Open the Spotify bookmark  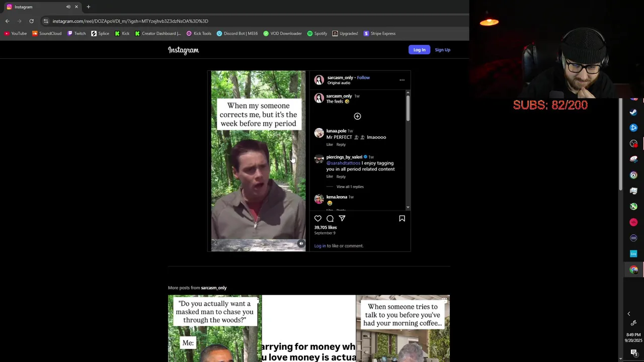(317, 33)
